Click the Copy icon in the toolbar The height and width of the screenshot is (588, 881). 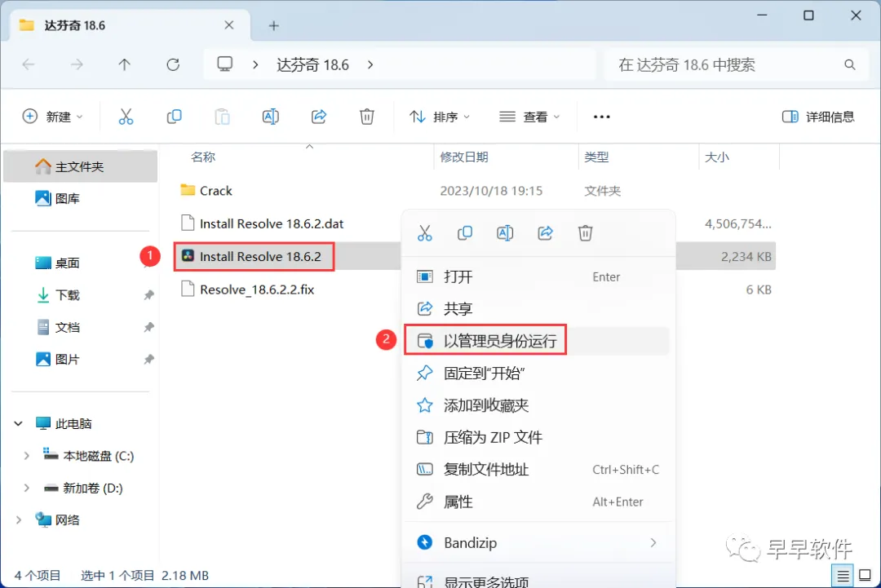pos(175,117)
